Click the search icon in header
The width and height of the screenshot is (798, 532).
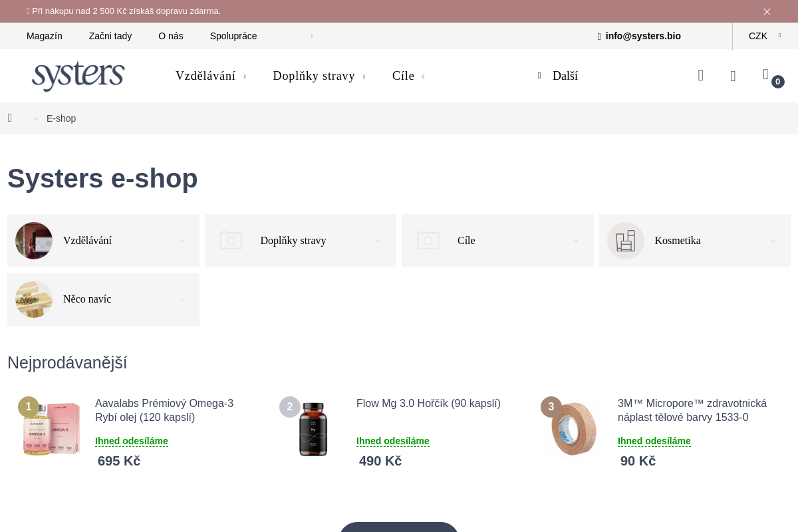click(701, 75)
